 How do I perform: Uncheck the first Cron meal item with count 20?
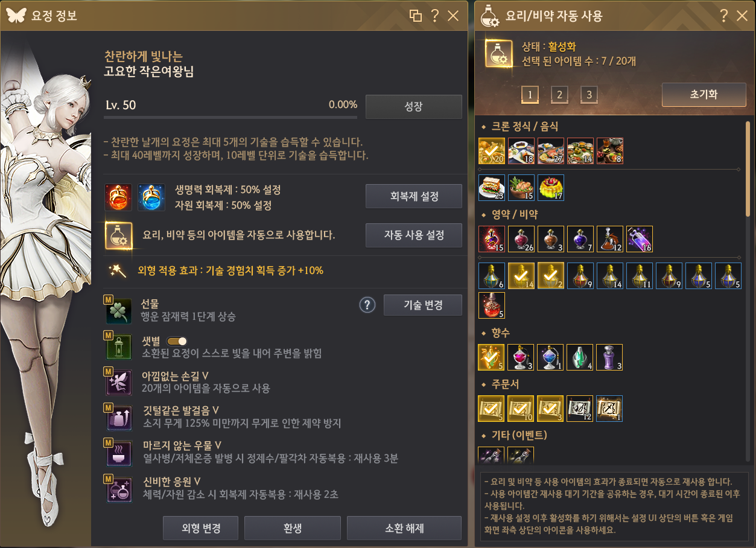[491, 151]
